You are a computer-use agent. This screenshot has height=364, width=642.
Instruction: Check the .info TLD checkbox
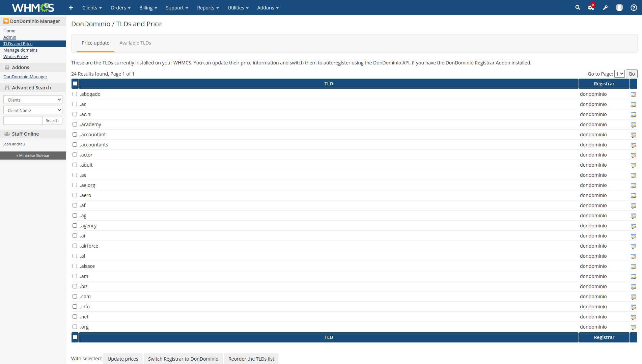75,306
